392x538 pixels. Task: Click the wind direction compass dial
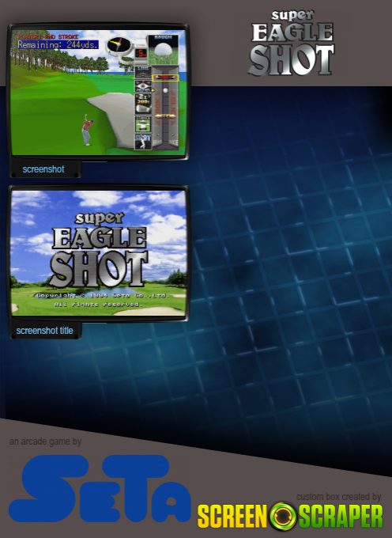click(x=119, y=45)
